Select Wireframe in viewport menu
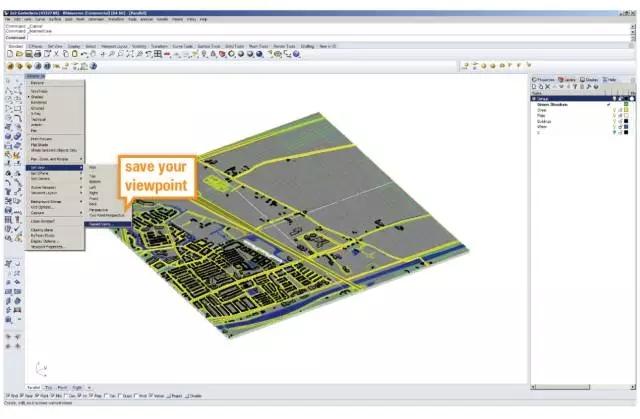This screenshot has height=419, width=640. click(39, 91)
